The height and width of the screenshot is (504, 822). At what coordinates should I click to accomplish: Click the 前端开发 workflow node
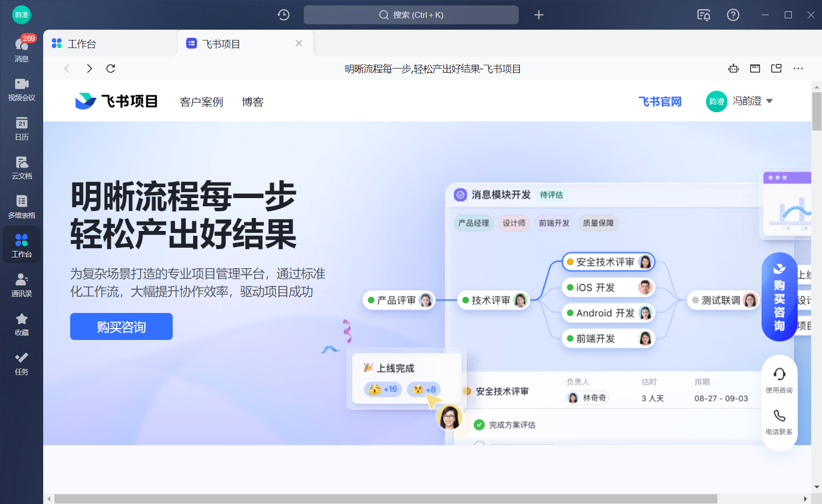(608, 338)
